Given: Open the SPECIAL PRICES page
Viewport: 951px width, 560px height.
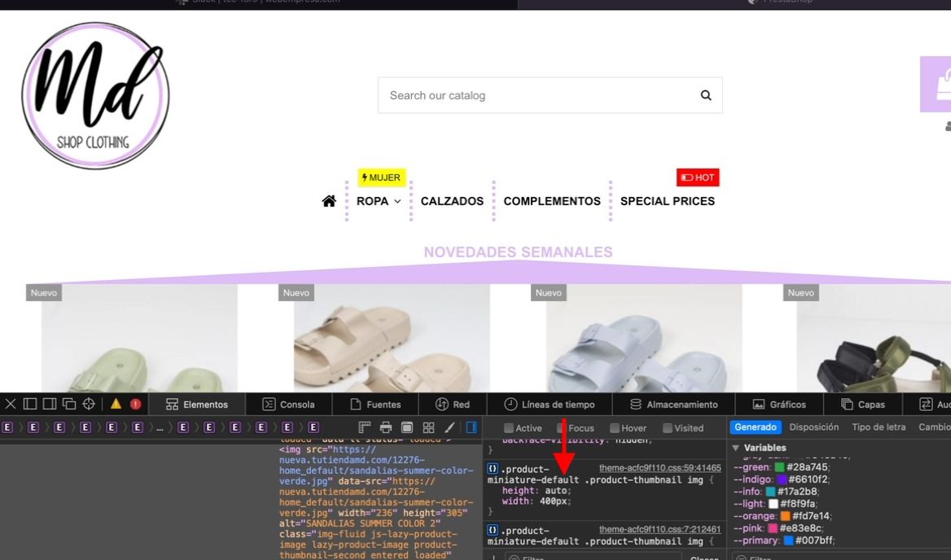Looking at the screenshot, I should [667, 201].
